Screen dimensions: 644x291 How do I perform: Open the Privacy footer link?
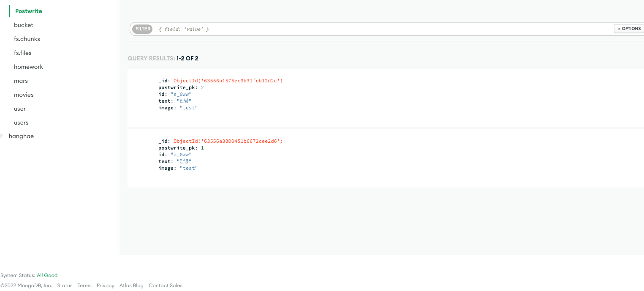(x=106, y=286)
